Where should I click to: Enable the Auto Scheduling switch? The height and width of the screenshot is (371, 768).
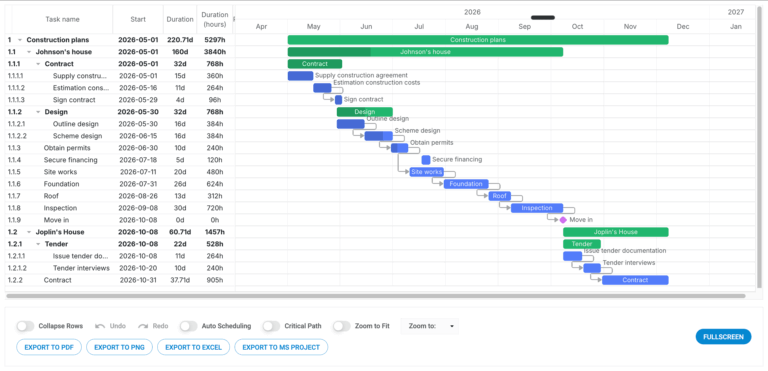(189, 326)
